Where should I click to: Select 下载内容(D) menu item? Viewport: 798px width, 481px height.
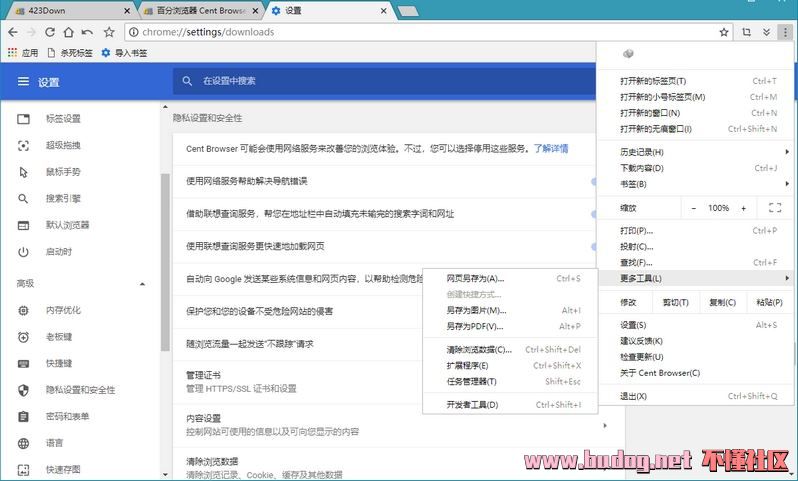[695, 168]
